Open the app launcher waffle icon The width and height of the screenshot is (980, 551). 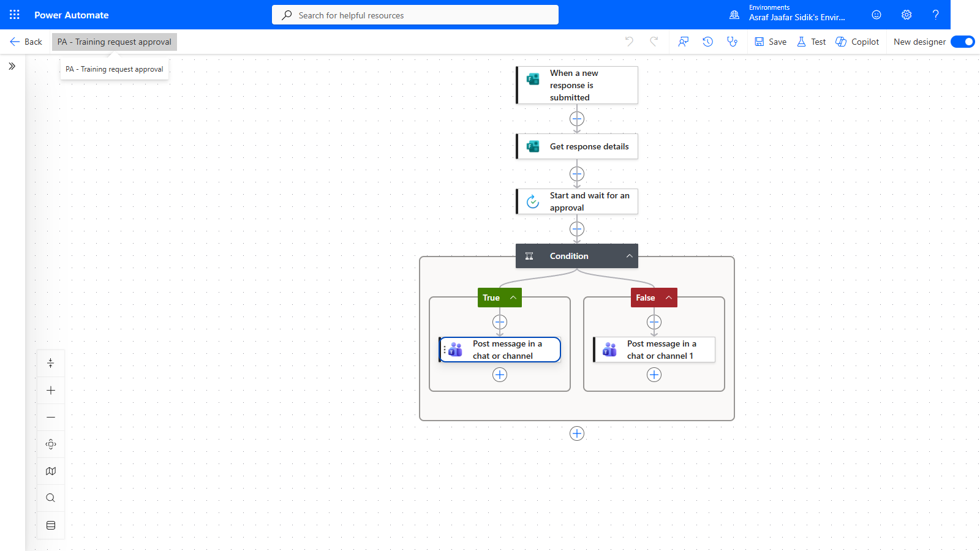[15, 15]
